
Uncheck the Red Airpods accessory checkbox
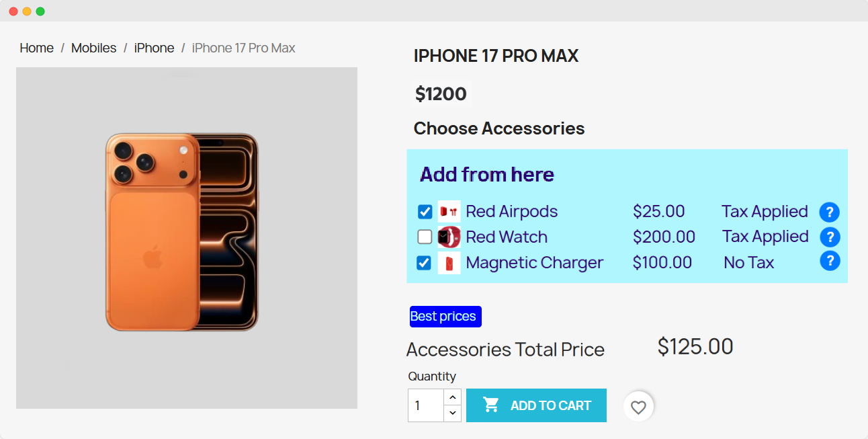pos(425,212)
